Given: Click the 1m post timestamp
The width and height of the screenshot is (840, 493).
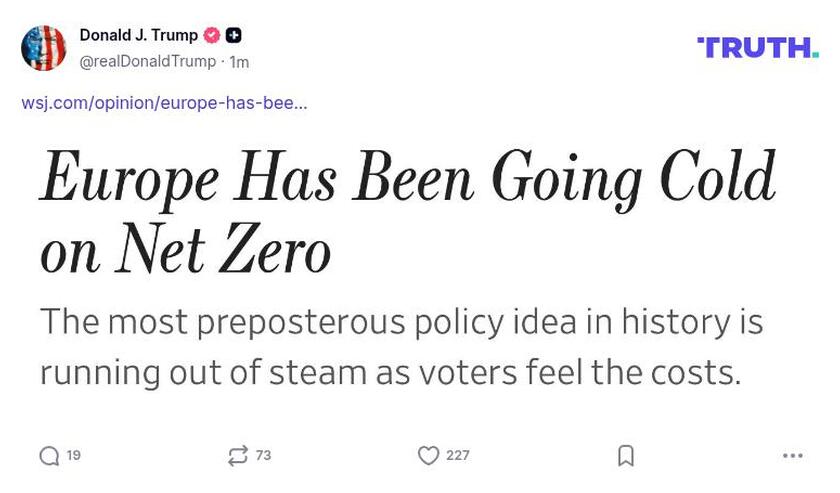Looking at the screenshot, I should point(239,62).
